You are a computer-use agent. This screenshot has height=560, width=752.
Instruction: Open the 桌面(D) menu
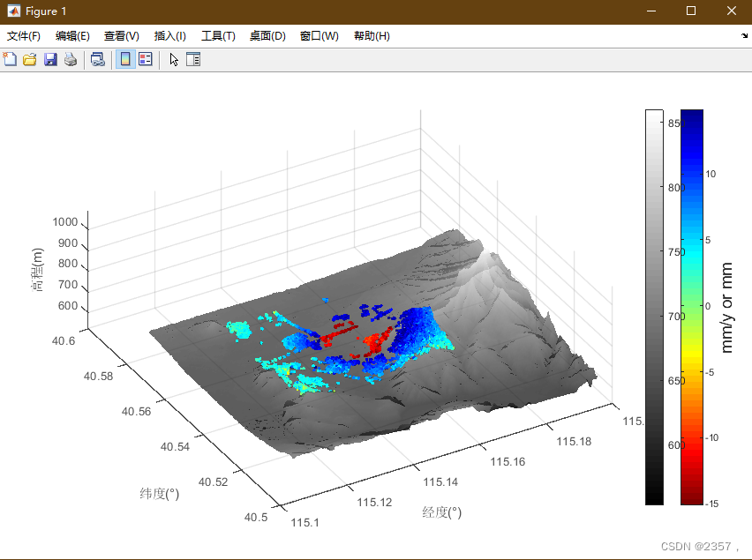[x=267, y=35]
